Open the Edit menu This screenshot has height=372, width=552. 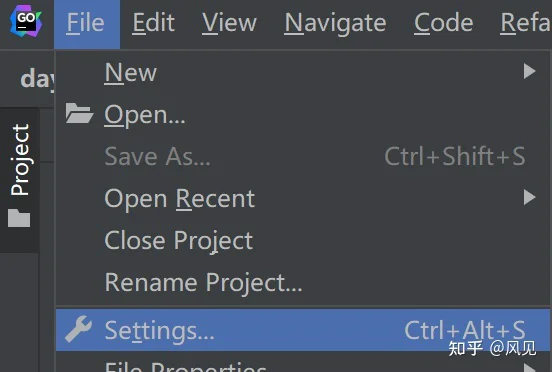click(153, 23)
